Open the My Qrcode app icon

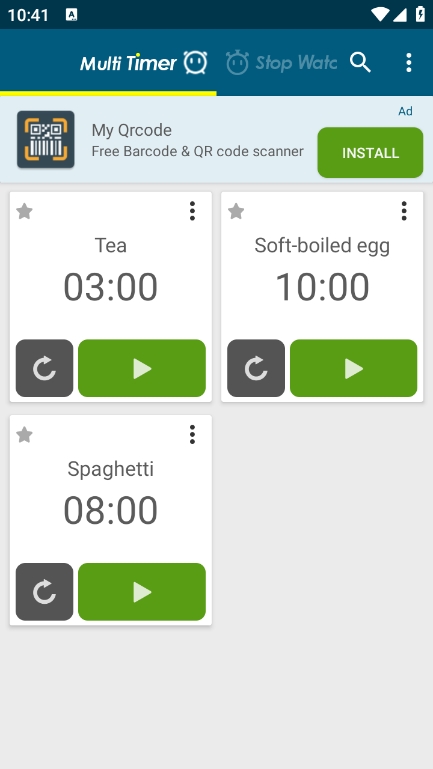click(x=46, y=139)
